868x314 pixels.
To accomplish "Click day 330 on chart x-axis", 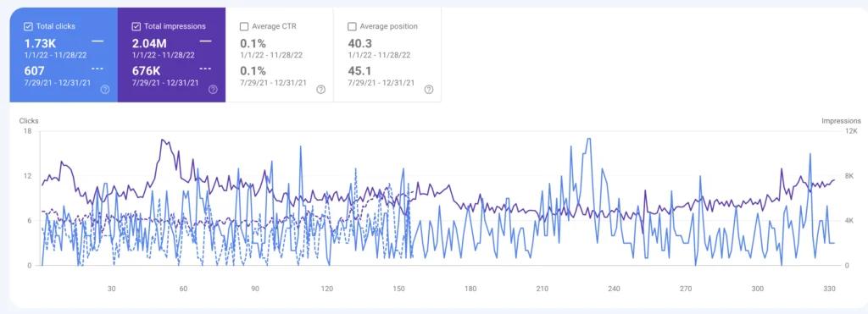I will click(x=829, y=289).
